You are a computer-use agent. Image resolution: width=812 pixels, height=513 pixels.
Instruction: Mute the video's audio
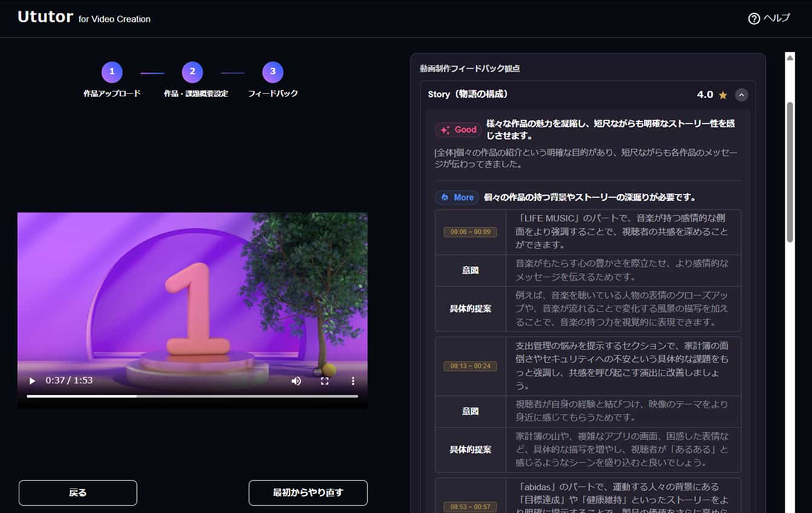point(296,380)
